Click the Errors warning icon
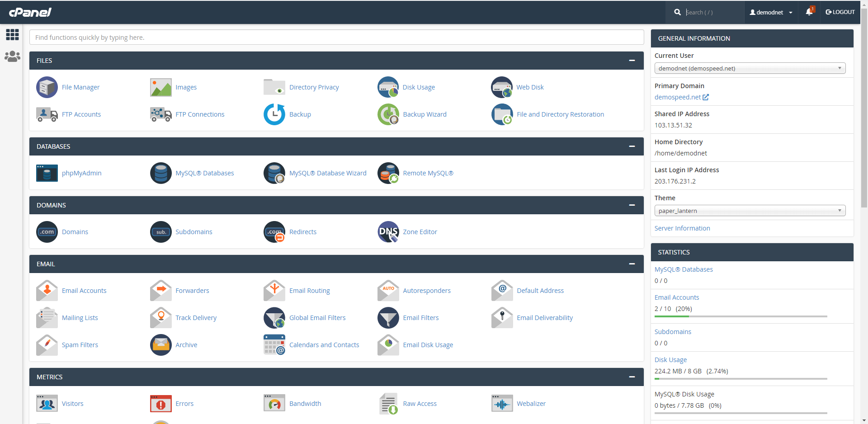This screenshot has height=424, width=868. 161,404
